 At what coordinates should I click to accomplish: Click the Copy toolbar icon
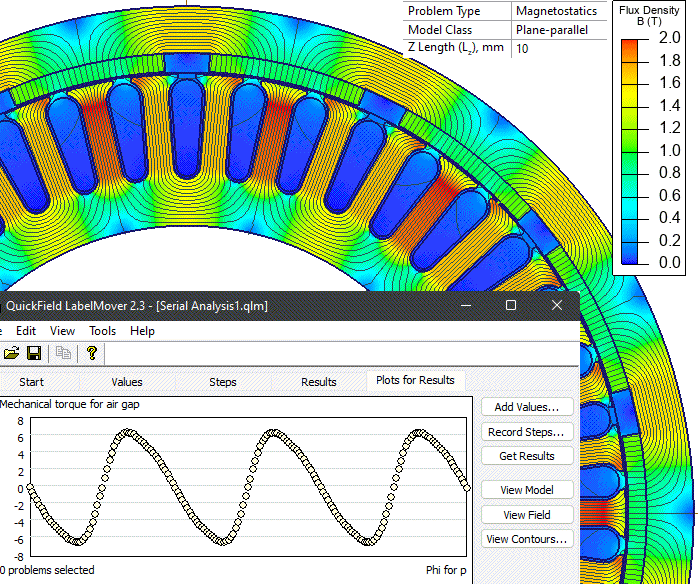click(63, 353)
